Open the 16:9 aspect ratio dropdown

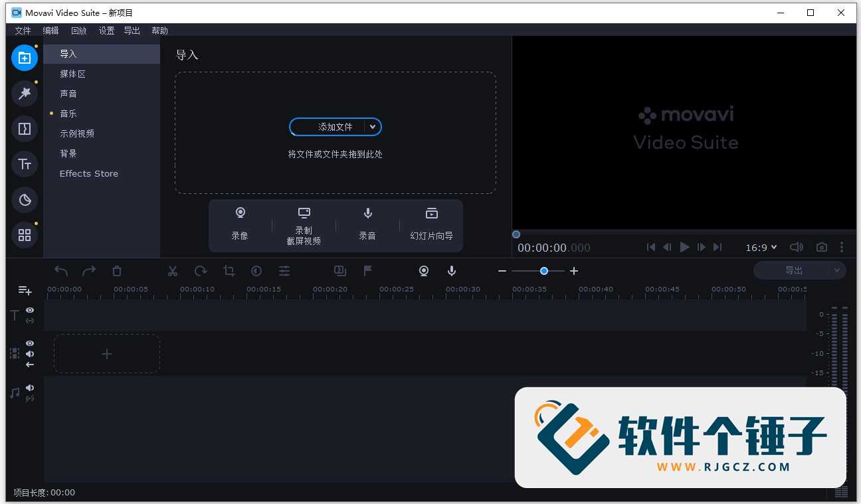pyautogui.click(x=761, y=247)
